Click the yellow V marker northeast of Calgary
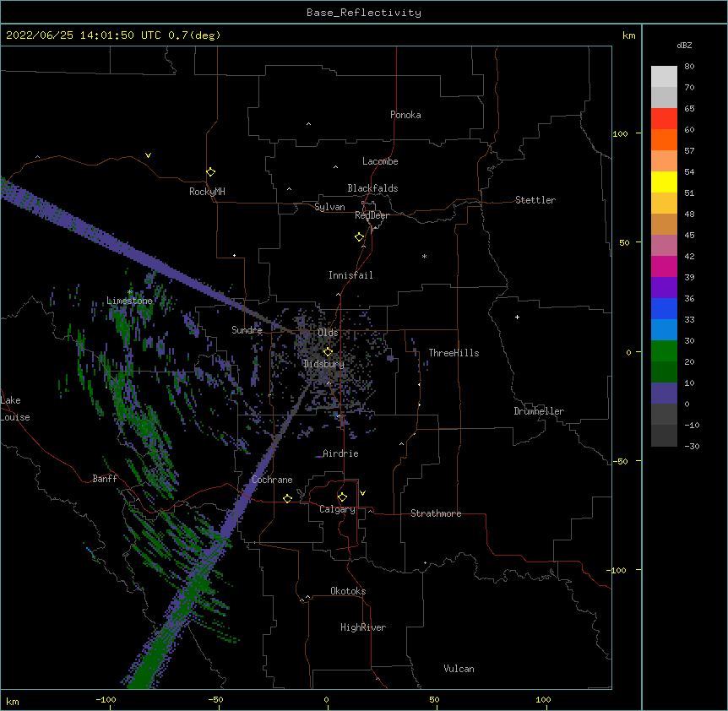728x711 pixels. click(x=362, y=493)
